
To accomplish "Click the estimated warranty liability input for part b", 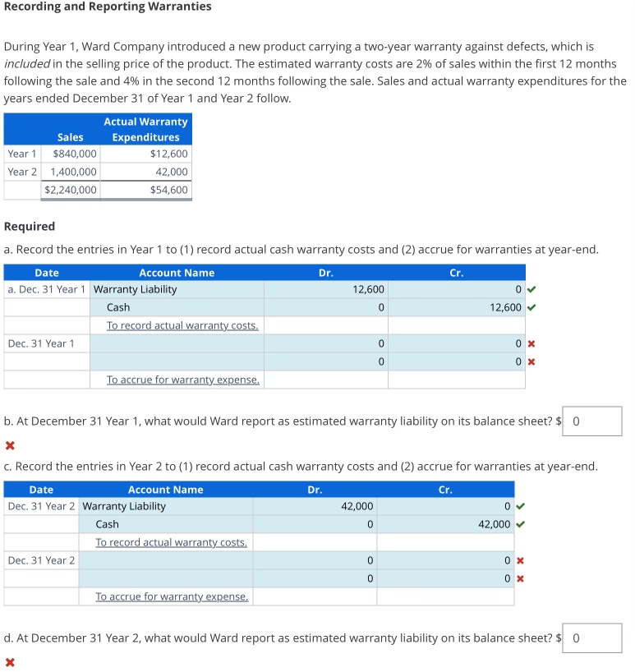I will tap(591, 421).
